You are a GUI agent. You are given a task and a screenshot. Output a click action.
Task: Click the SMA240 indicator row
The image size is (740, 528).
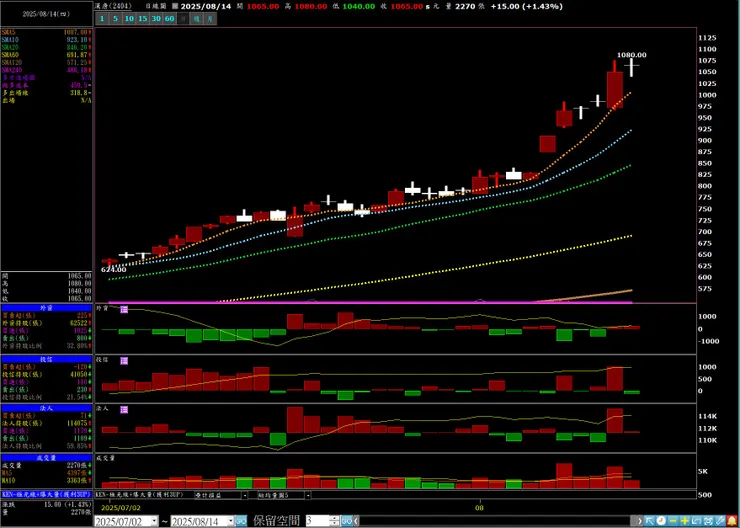coord(46,70)
